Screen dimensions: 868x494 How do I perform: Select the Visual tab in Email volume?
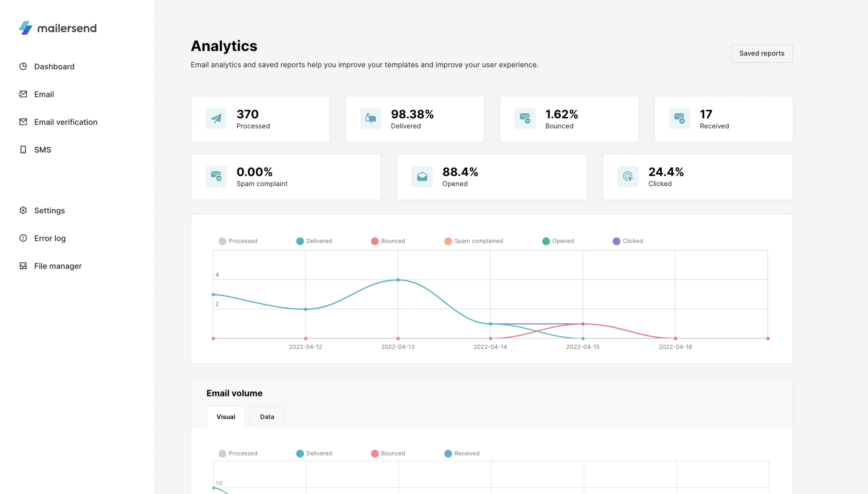226,417
